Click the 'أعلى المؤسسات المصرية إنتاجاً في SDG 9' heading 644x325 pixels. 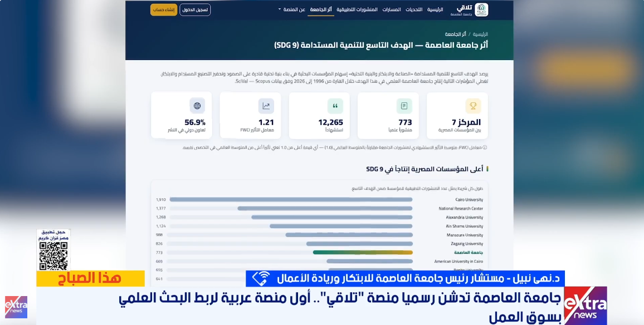click(425, 169)
